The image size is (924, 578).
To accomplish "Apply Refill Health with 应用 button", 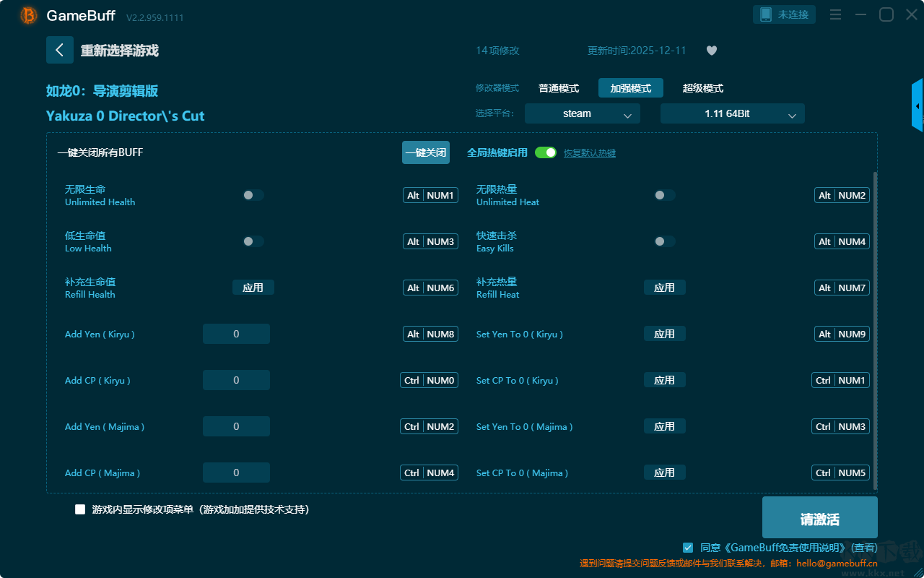I will 253,288.
